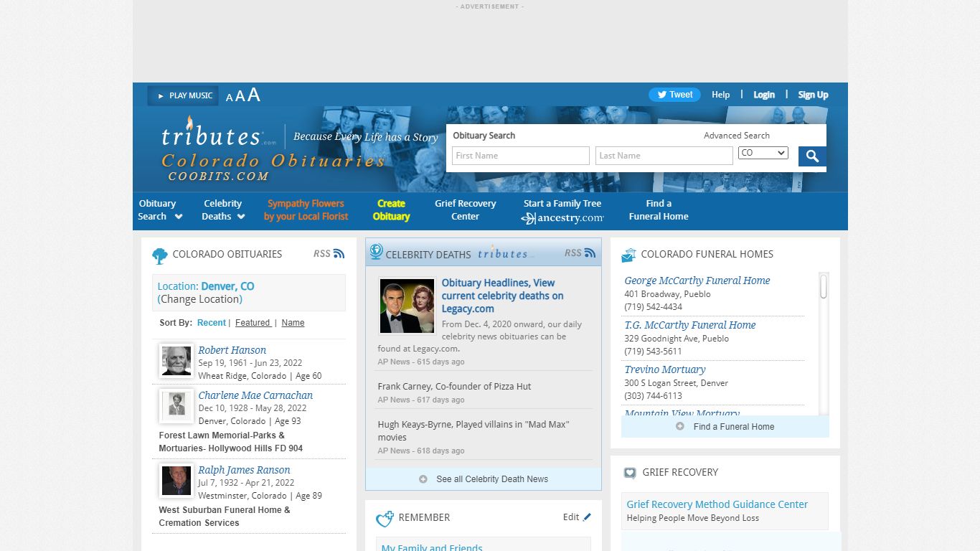Open Frank Carney Pizza Hut article
The width and height of the screenshot is (980, 551).
point(454,386)
